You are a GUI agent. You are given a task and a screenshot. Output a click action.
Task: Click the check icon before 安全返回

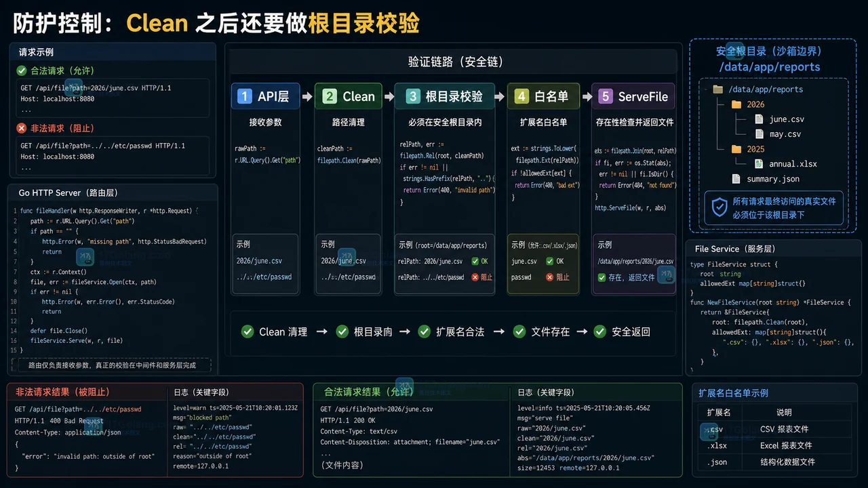coord(599,331)
